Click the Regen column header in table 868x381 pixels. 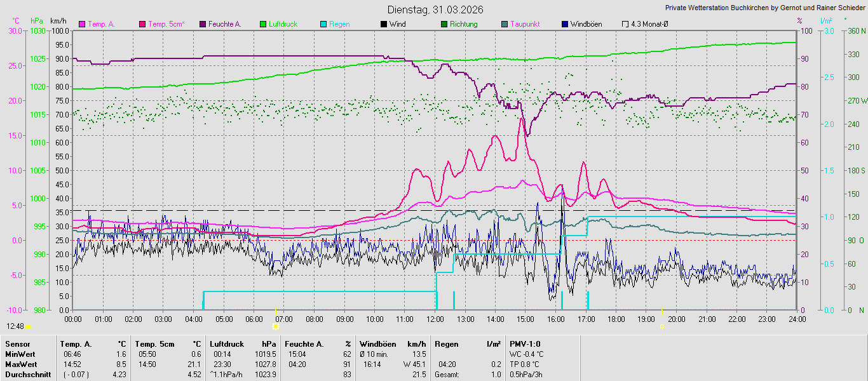(x=446, y=344)
